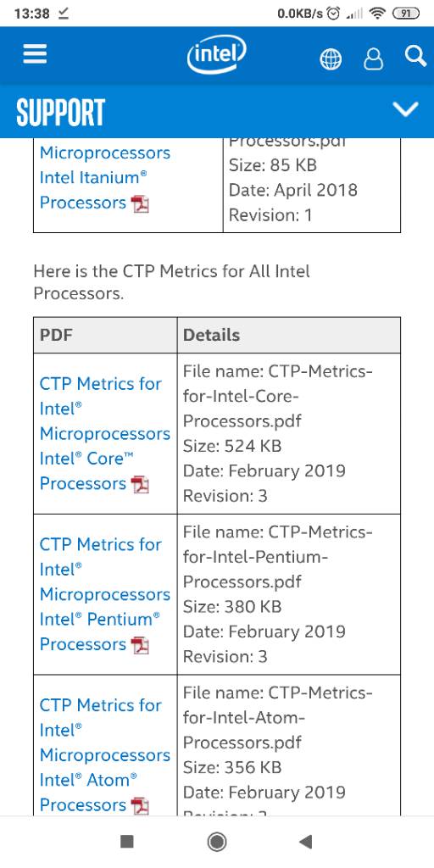Tap the Intel logo
434x868 pixels.
pyautogui.click(x=216, y=55)
